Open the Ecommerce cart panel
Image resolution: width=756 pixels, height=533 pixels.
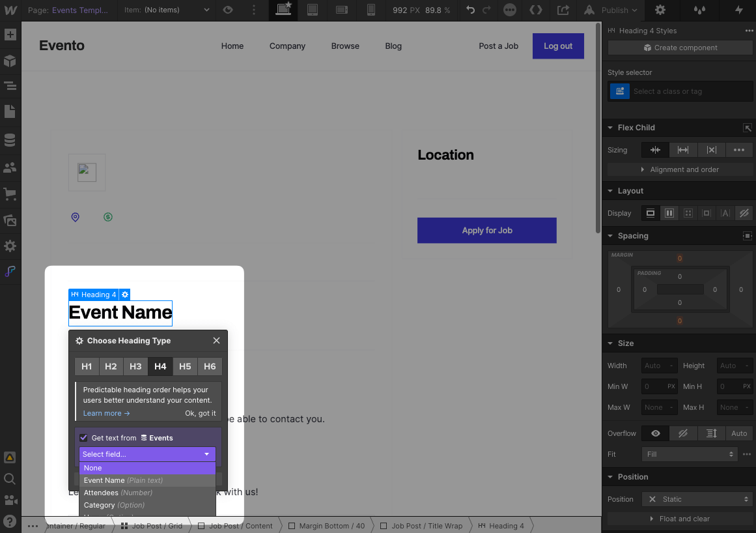[10, 194]
